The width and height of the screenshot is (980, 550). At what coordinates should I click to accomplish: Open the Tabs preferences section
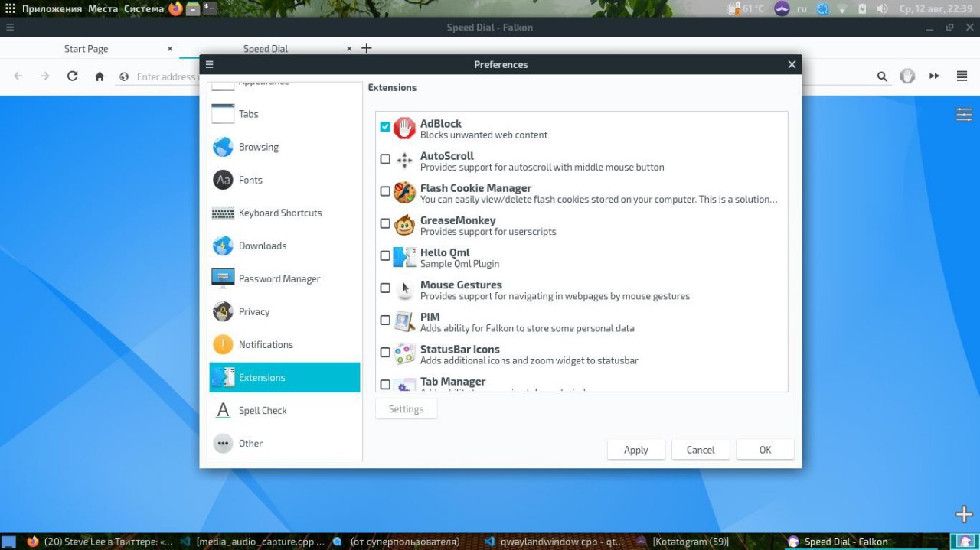[x=285, y=114]
